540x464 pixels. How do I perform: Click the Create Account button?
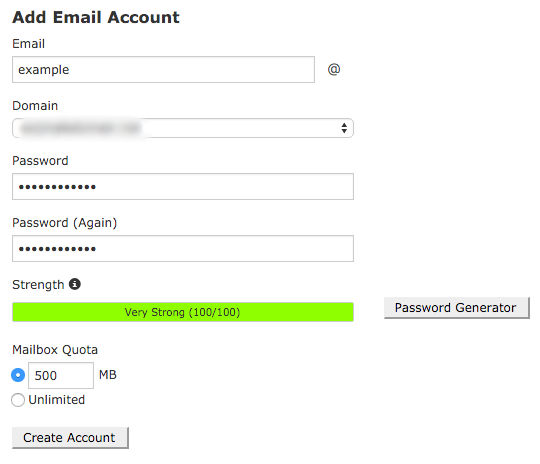click(x=70, y=438)
